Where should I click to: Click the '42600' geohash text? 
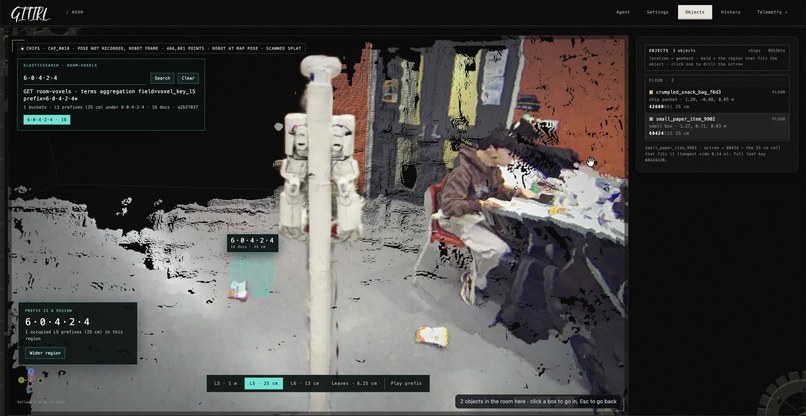(656, 106)
